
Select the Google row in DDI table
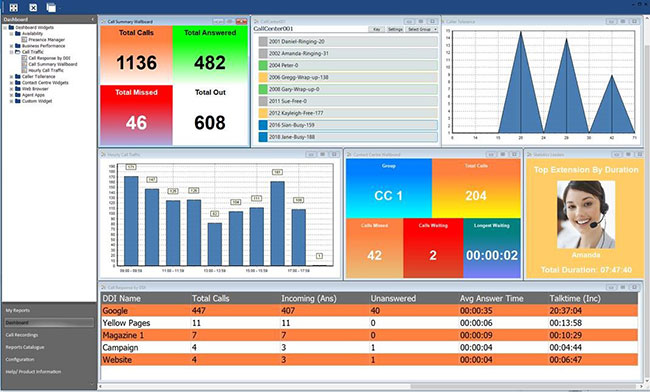(x=369, y=311)
